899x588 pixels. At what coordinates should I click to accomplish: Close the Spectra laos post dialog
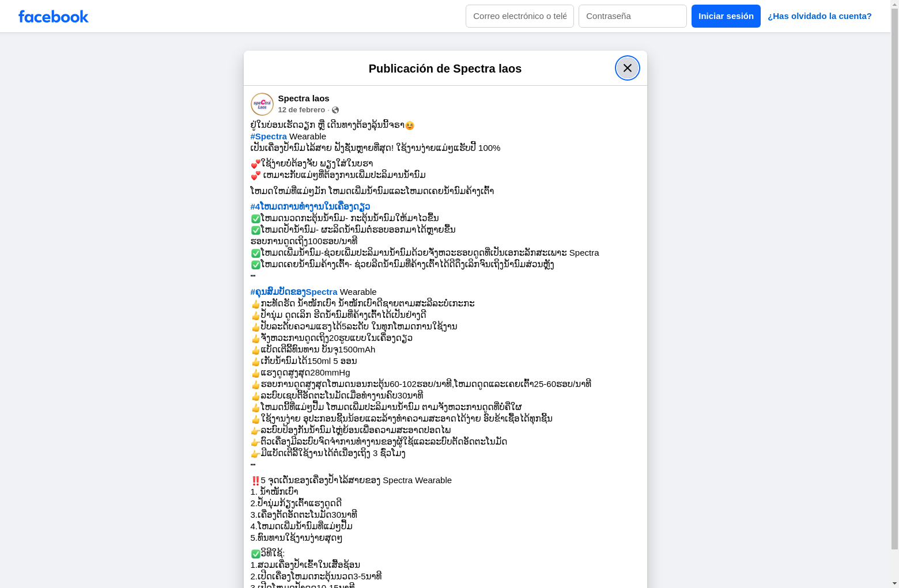[x=628, y=68]
